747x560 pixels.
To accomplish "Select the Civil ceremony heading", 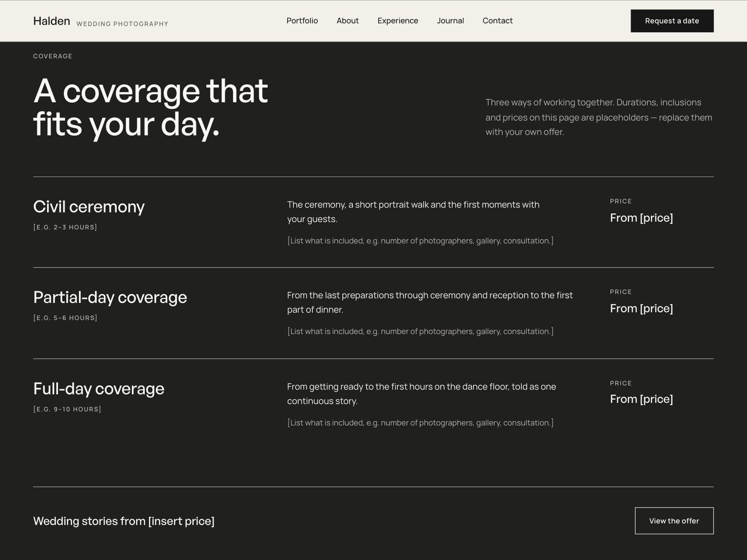I will tap(89, 206).
